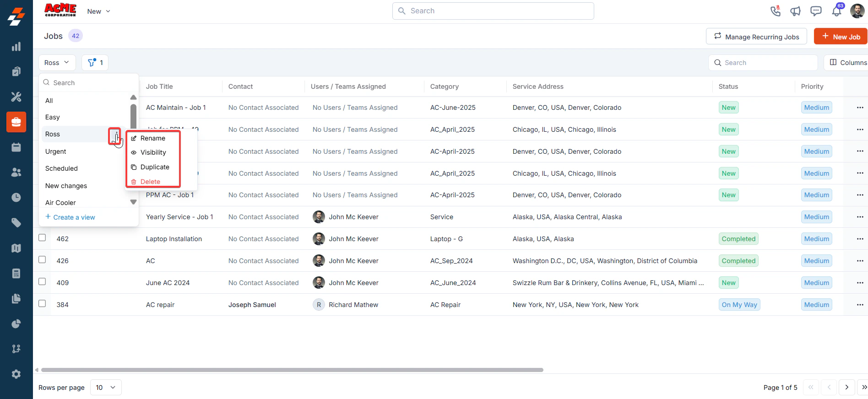Open row actions for Laptop Installation job
868x399 pixels.
(x=860, y=239)
